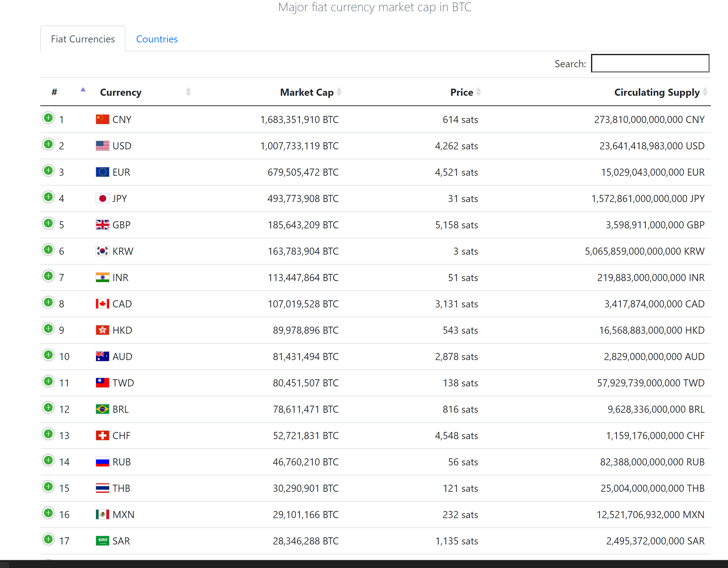Click the South Korea flag beside KRW
Image resolution: width=728 pixels, height=568 pixels.
pos(102,251)
